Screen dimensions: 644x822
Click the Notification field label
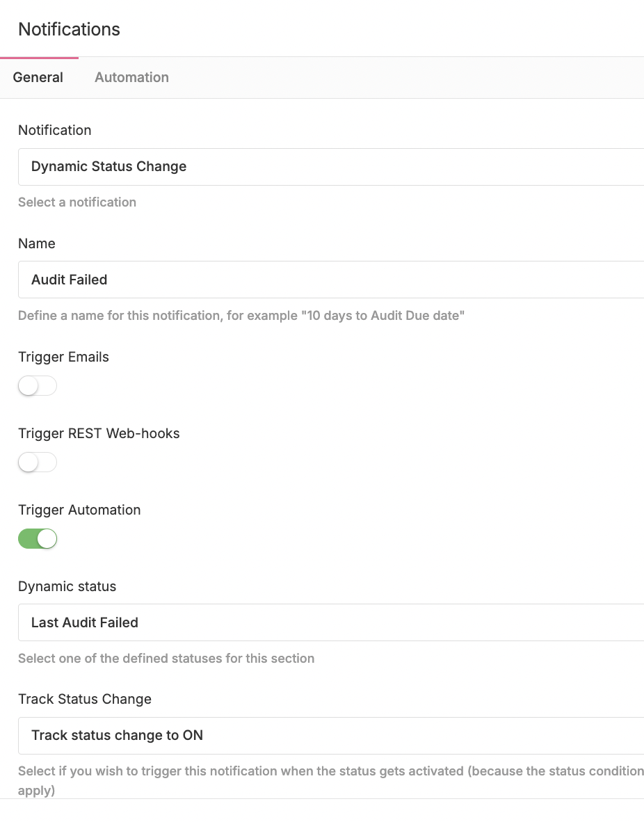pyautogui.click(x=54, y=130)
